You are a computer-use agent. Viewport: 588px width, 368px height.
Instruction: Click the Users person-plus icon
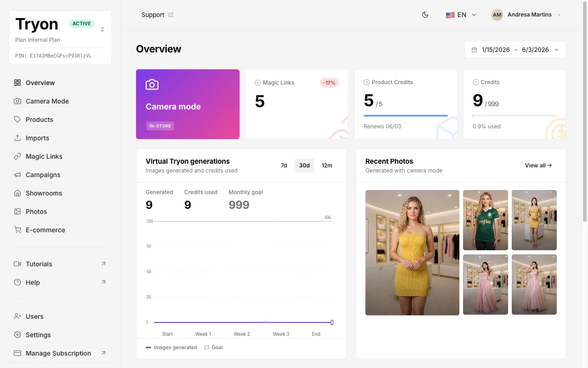click(x=17, y=316)
